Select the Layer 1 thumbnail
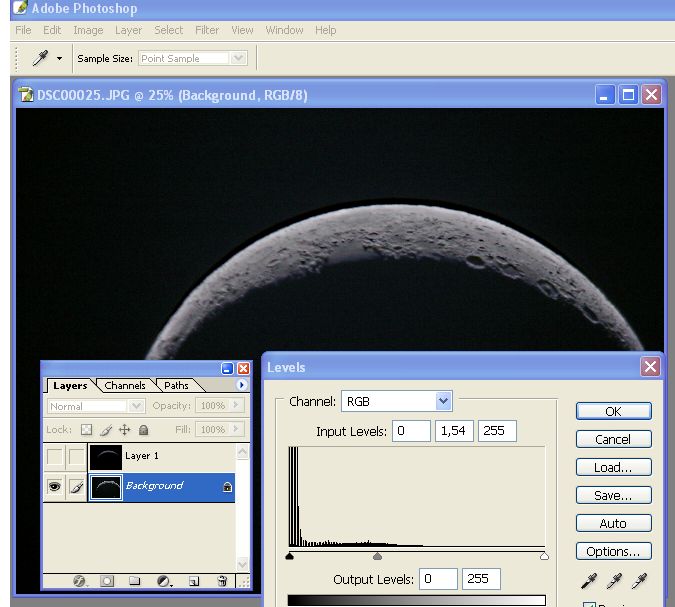The image size is (675, 607). 106,457
